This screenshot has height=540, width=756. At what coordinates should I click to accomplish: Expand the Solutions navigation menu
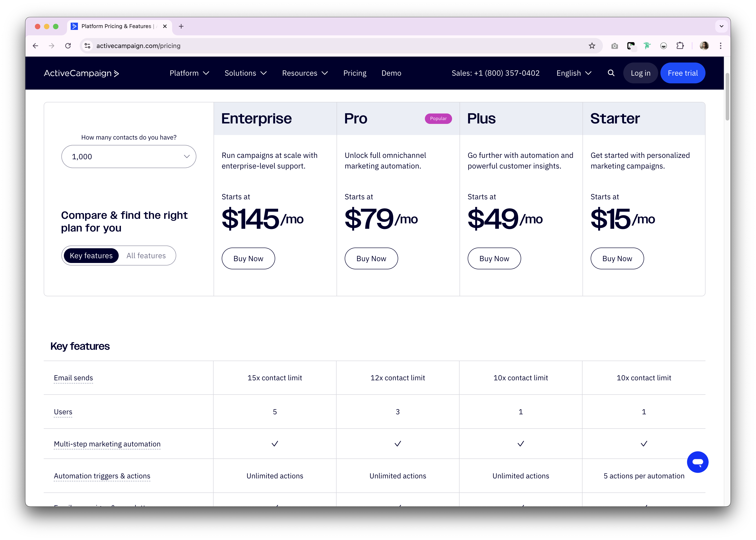[246, 73]
